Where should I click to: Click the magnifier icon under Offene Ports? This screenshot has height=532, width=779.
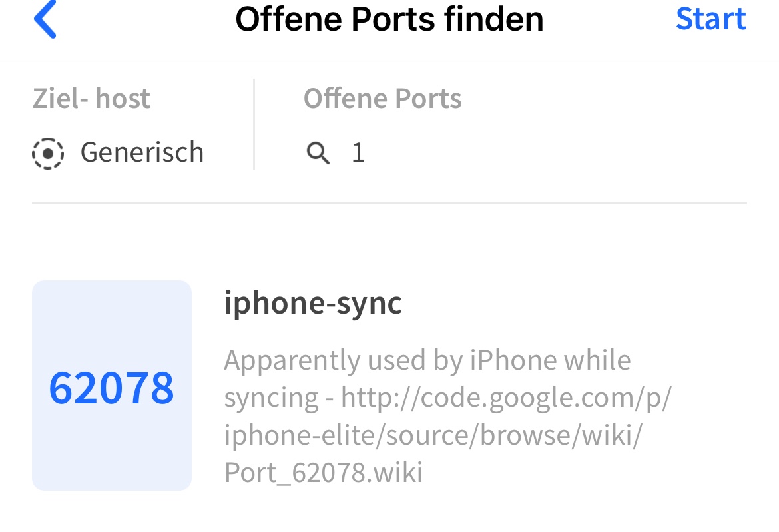pyautogui.click(x=318, y=154)
